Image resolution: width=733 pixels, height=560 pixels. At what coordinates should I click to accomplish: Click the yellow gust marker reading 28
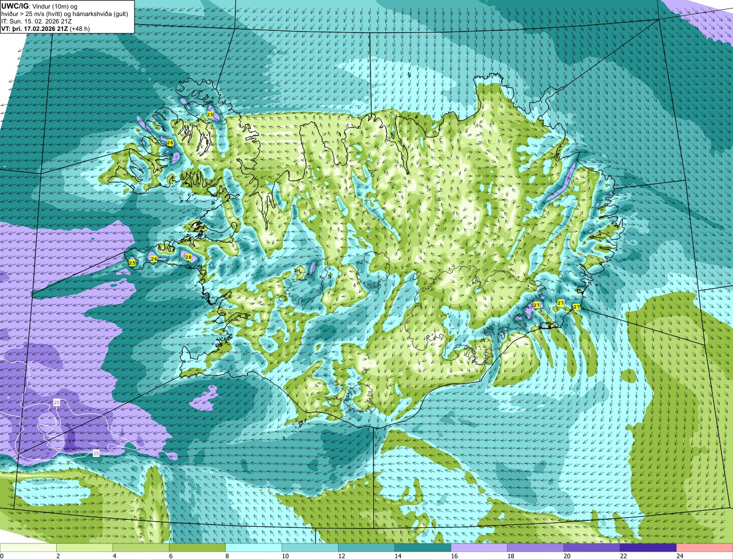(x=188, y=257)
